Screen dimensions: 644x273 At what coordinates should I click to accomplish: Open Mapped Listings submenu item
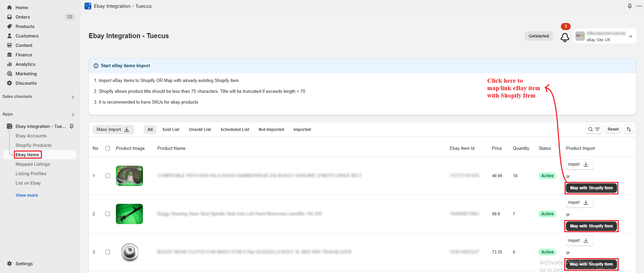pyautogui.click(x=32, y=164)
